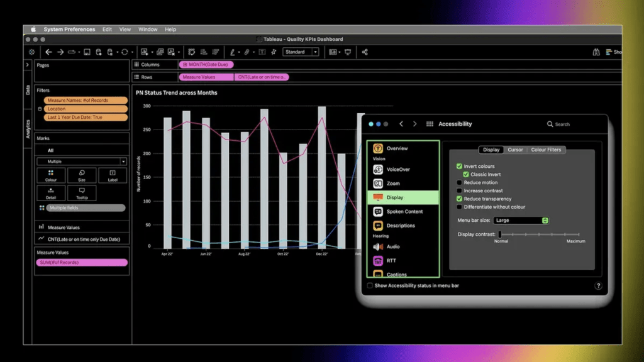Open the dropdown arrow beside the refresh icon

click(x=132, y=53)
